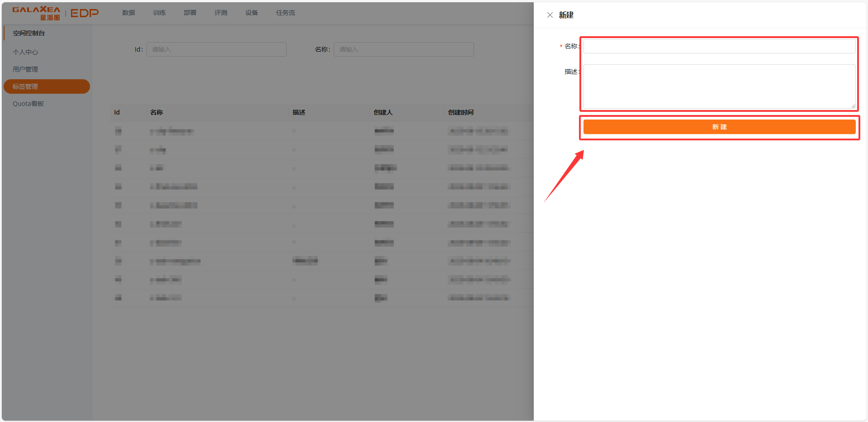This screenshot has height=422, width=868.
Task: Click the 空间控制台 sidebar heading
Action: click(x=29, y=33)
